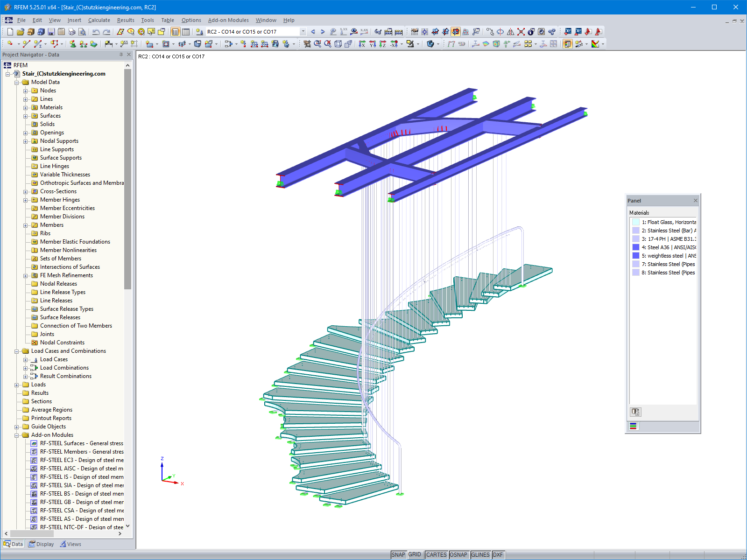747x560 pixels.
Task: Activate the Print icon
Action: [71, 32]
